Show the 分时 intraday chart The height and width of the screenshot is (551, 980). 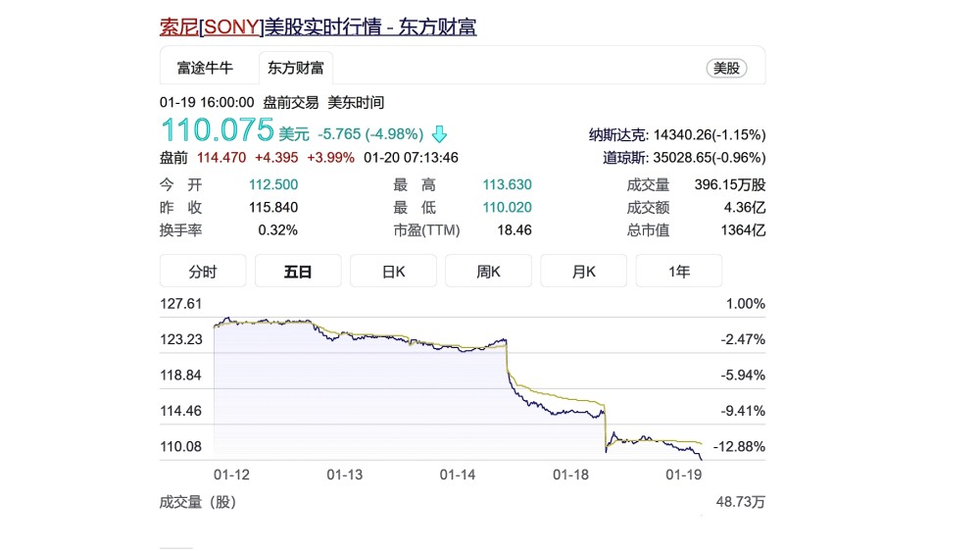(203, 272)
